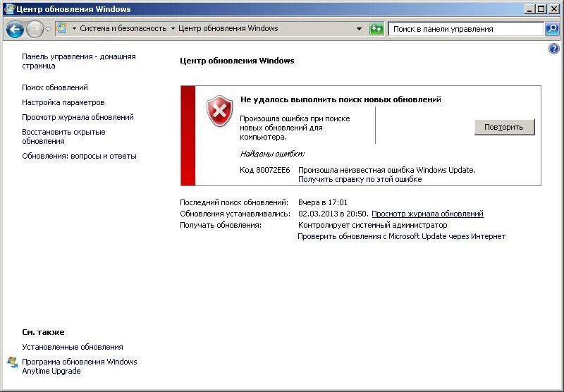Maximize the Windows Update window
This screenshot has width=564, height=392.
[x=541, y=9]
